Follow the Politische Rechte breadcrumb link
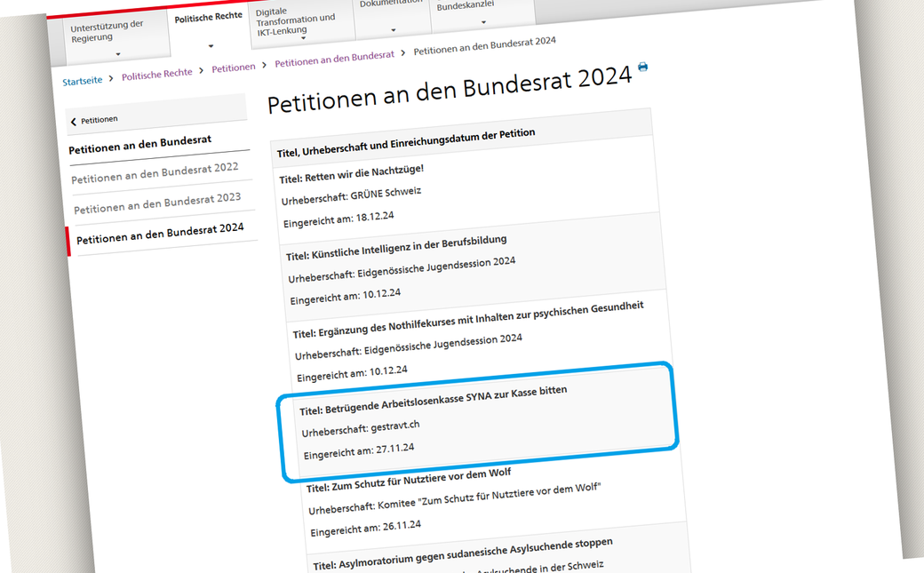Screen dimensions: 924x573 pos(156,75)
